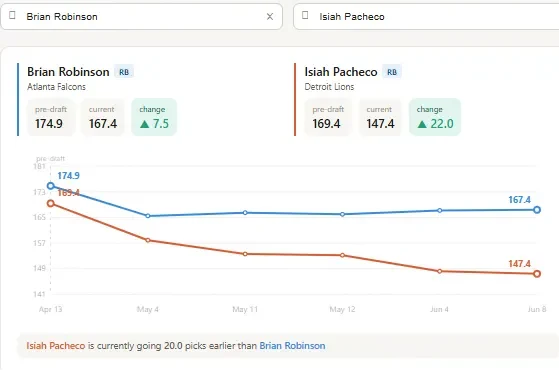Click the Atlanta Falcons team label

pos(56,87)
